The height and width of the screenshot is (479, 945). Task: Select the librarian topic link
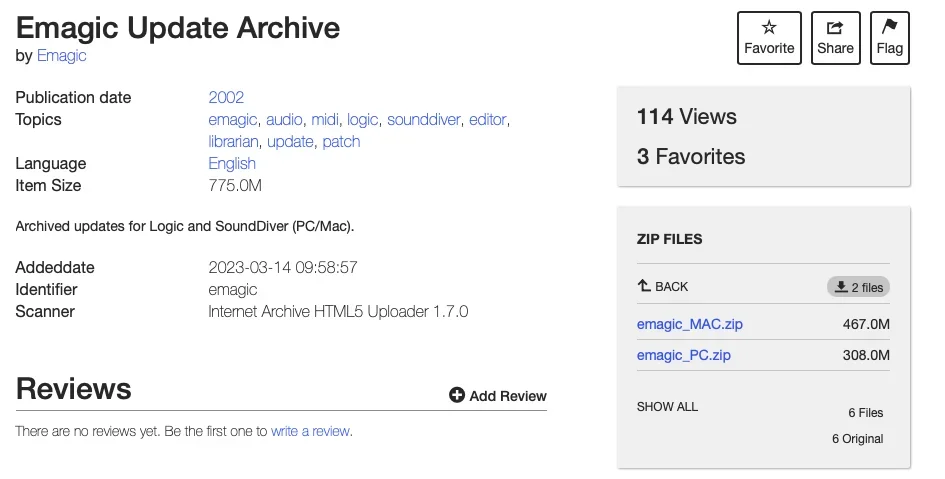[233, 142]
